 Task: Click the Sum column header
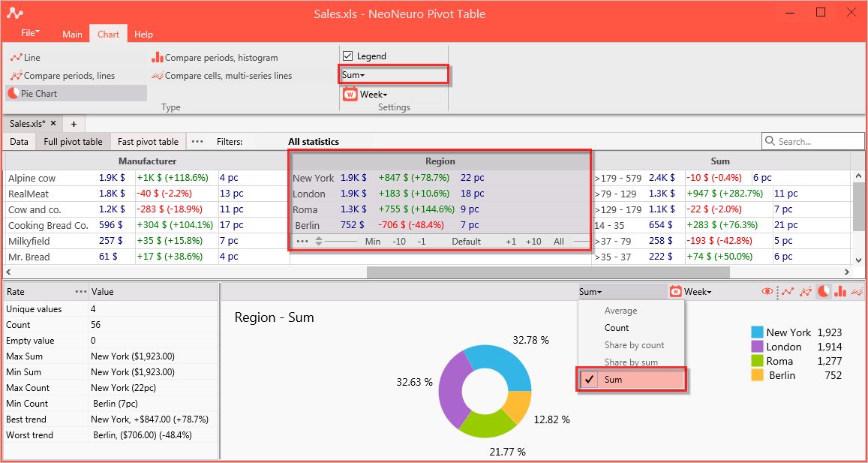click(720, 161)
